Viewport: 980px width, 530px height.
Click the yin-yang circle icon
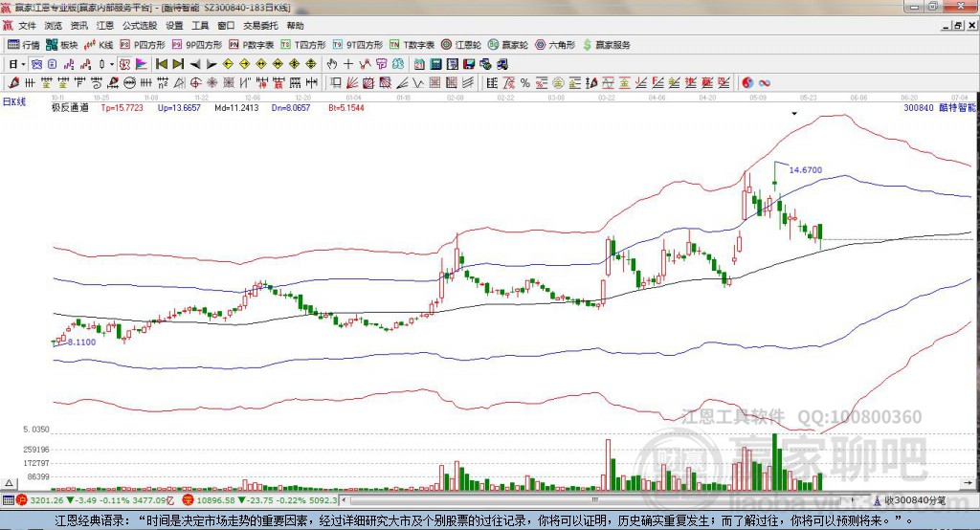(747, 82)
